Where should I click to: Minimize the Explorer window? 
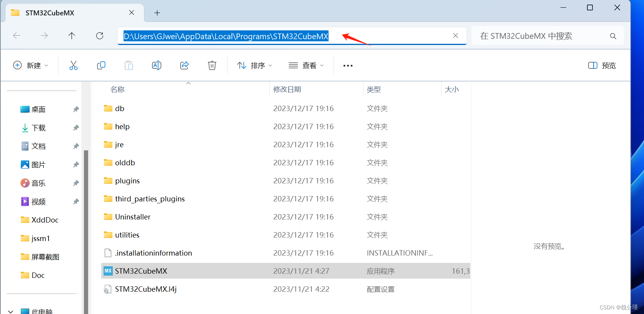coord(563,8)
